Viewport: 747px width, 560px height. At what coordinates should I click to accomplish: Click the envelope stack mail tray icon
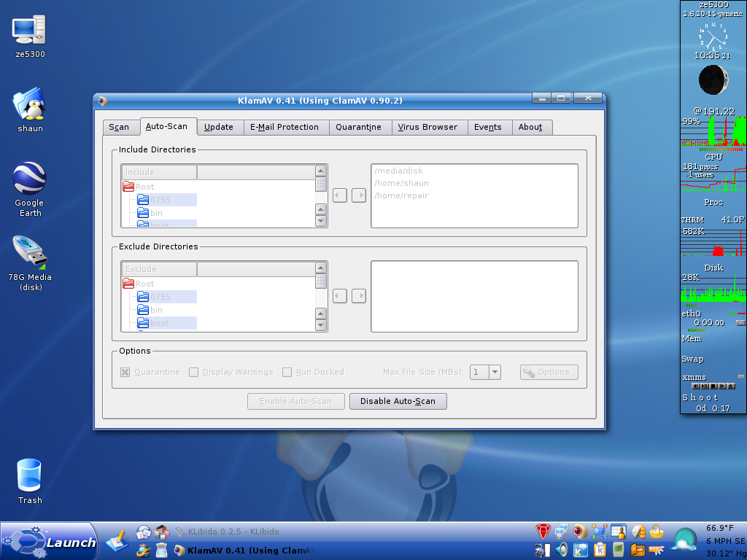click(638, 532)
